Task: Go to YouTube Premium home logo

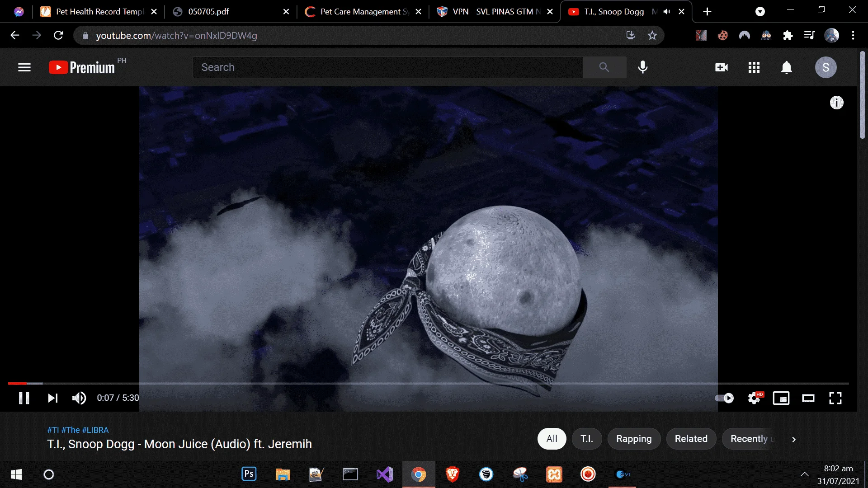Action: pyautogui.click(x=82, y=67)
